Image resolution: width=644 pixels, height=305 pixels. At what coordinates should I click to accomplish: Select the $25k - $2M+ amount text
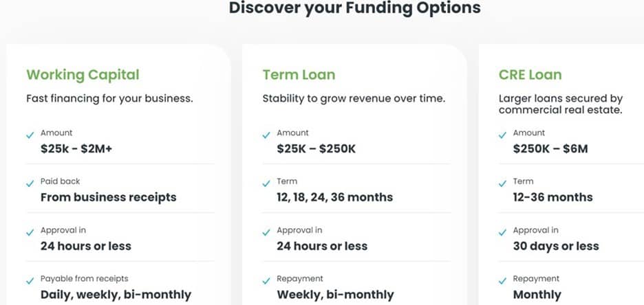pyautogui.click(x=76, y=148)
